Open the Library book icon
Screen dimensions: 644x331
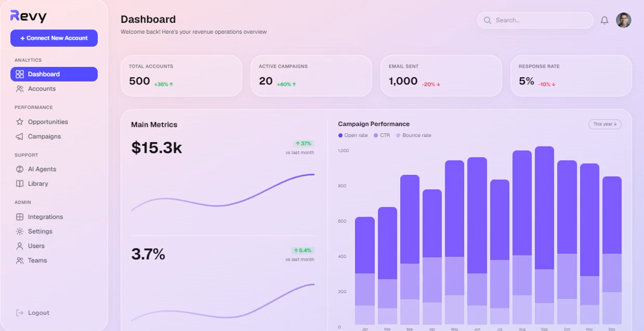(x=19, y=184)
